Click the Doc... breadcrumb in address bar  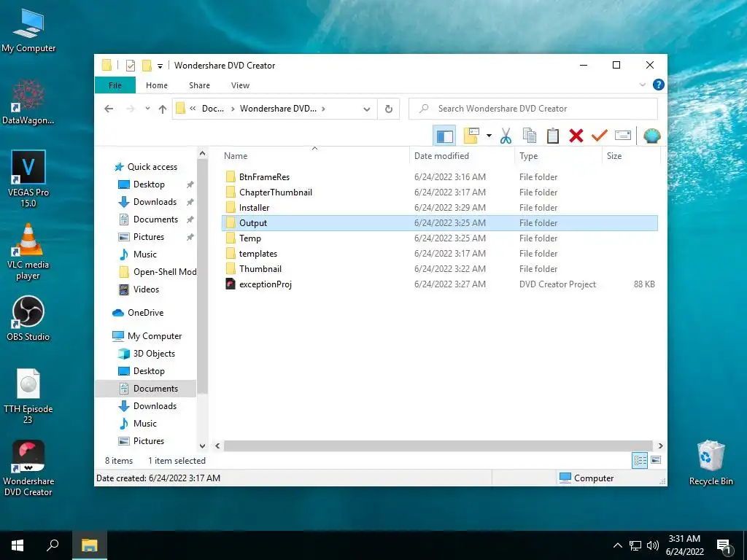tap(212, 109)
